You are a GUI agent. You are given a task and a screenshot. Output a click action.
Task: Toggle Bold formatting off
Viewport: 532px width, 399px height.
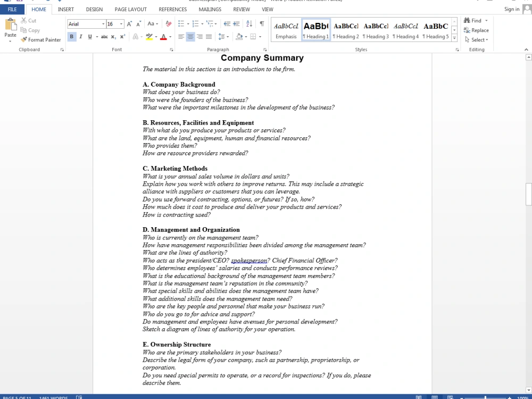coord(71,36)
